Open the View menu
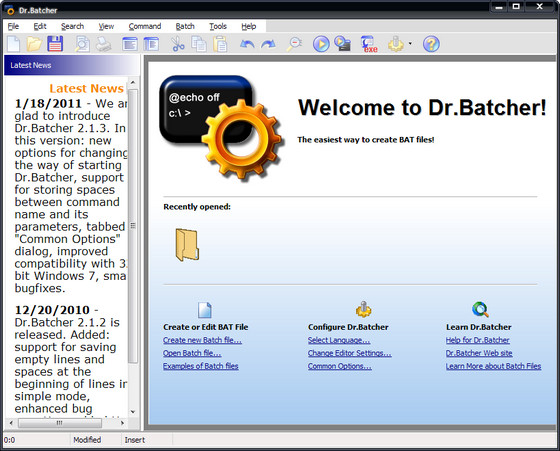Viewport: 560px width, 451px height. (106, 26)
